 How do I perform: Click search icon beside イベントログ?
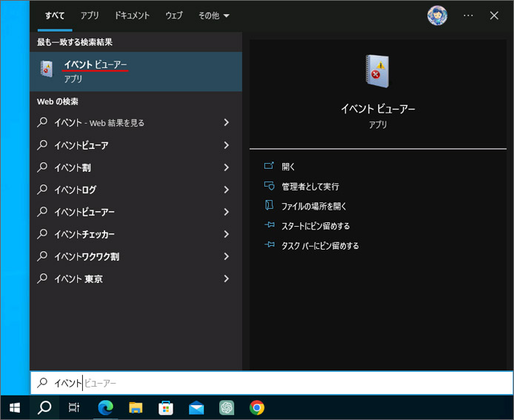coord(42,190)
